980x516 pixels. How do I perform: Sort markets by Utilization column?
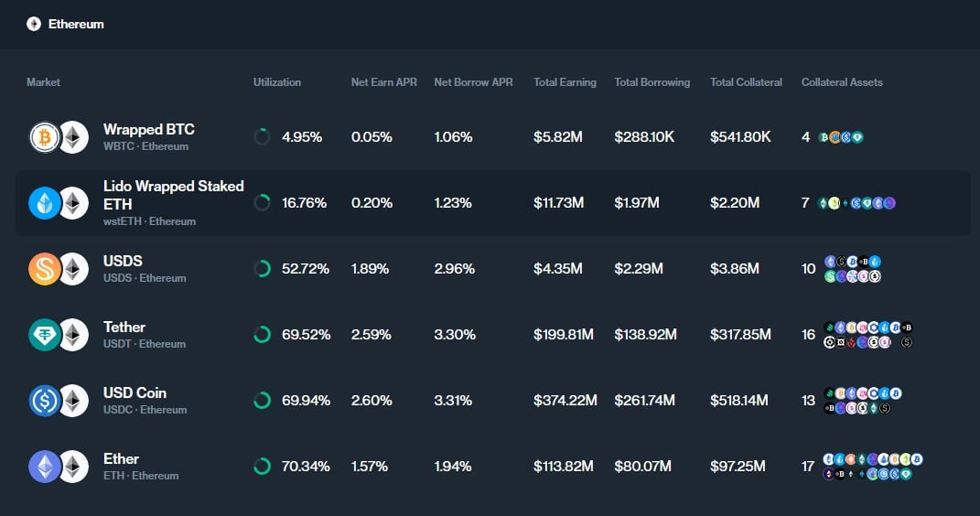[277, 82]
